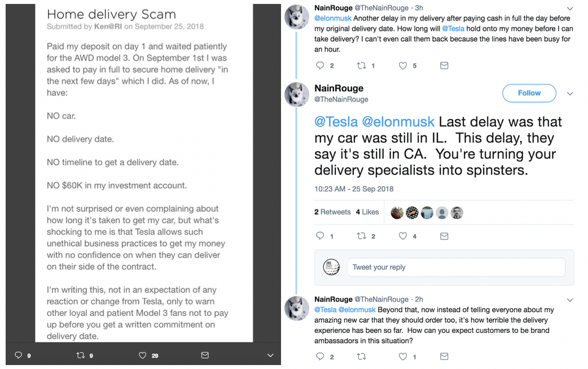Open the 10:23 AM - 25 Sep 2018 timestamp
Image resolution: width=588 pixels, height=369 pixels.
tap(354, 188)
